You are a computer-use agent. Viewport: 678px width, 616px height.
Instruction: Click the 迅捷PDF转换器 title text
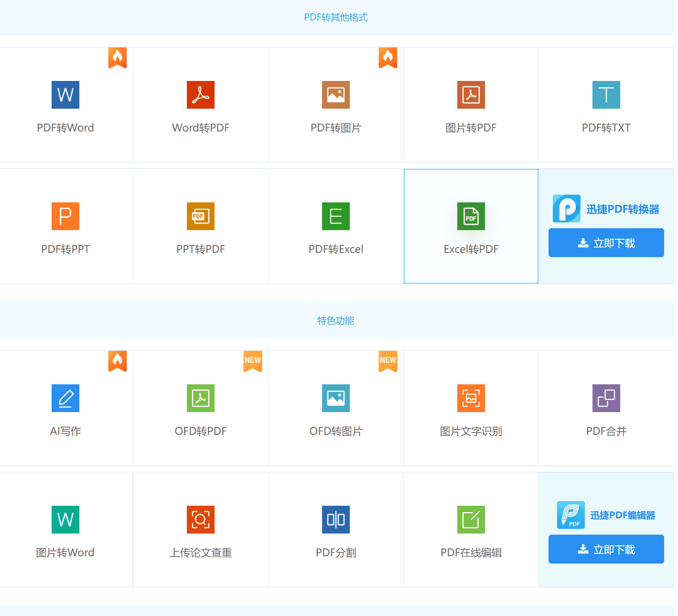[x=623, y=209]
